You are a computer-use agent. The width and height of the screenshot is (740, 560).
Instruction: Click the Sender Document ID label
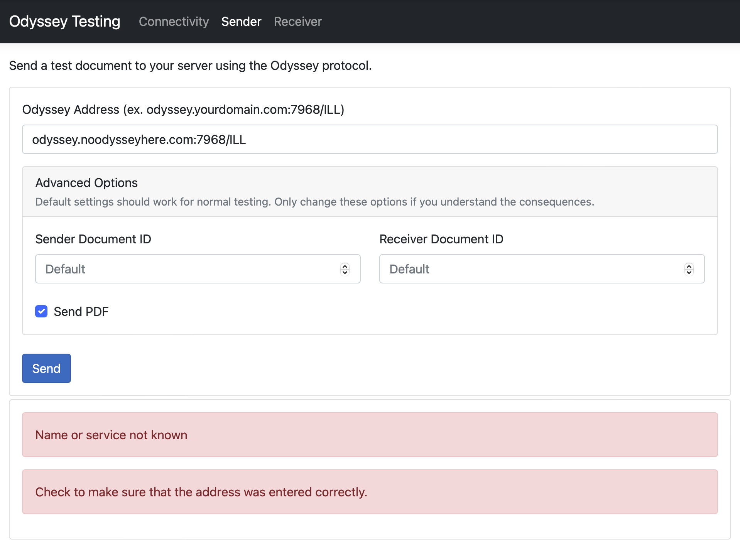coord(93,239)
